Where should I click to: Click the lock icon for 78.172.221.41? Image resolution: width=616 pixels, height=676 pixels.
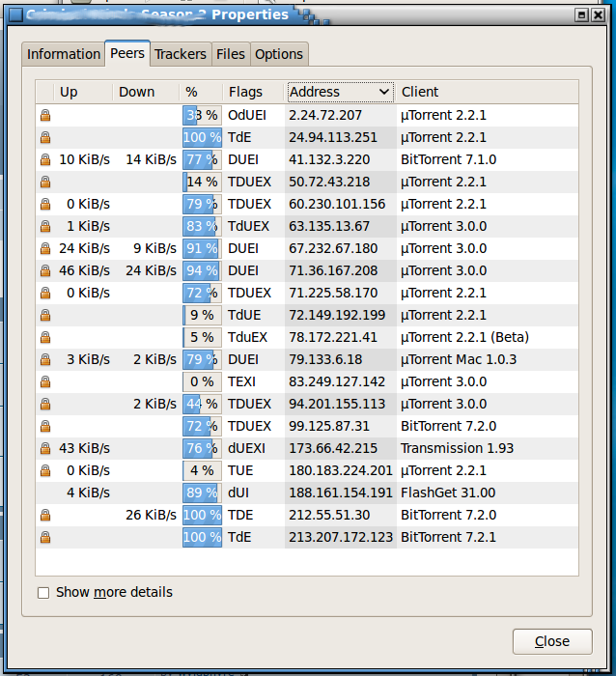(x=45, y=337)
